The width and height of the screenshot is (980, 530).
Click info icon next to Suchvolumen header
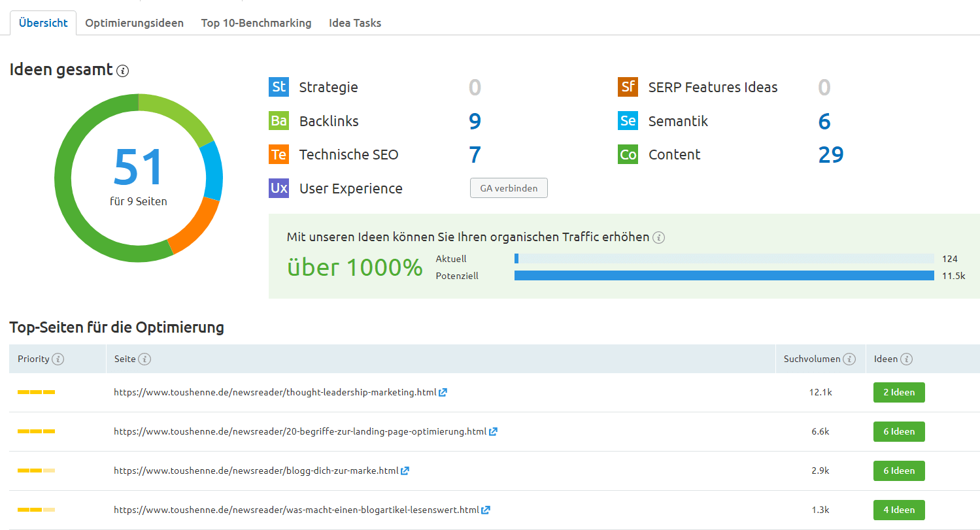tap(849, 359)
